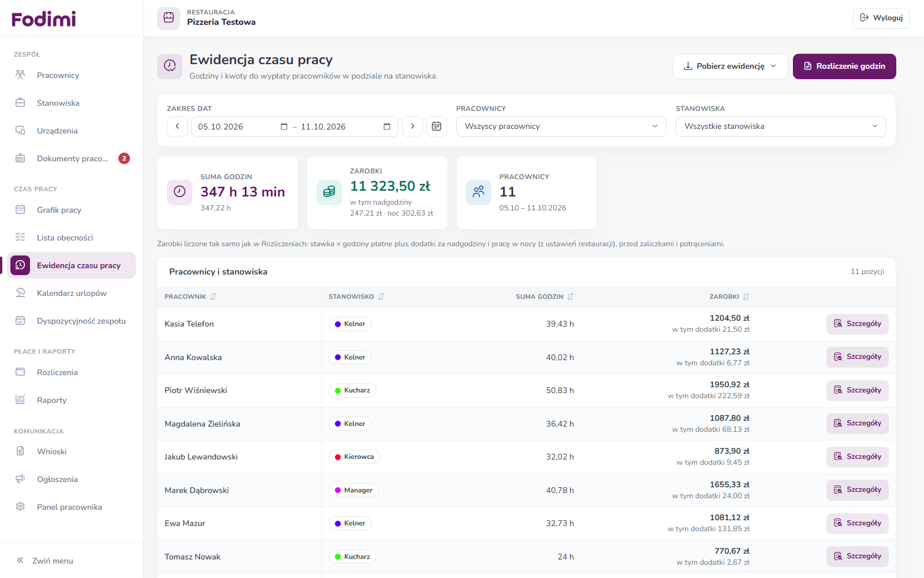Click the Rozliczenie godzin button

(x=844, y=66)
